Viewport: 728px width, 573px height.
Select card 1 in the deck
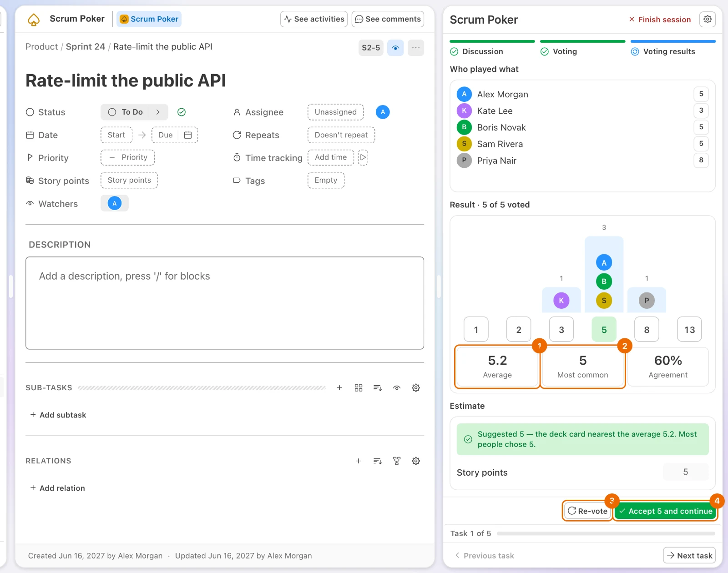[x=476, y=329]
